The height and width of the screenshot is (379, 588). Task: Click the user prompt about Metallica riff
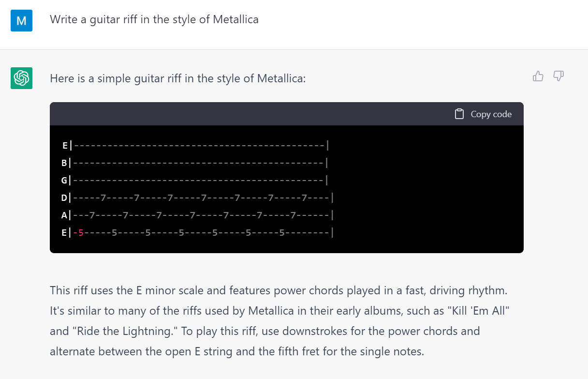[x=154, y=19]
